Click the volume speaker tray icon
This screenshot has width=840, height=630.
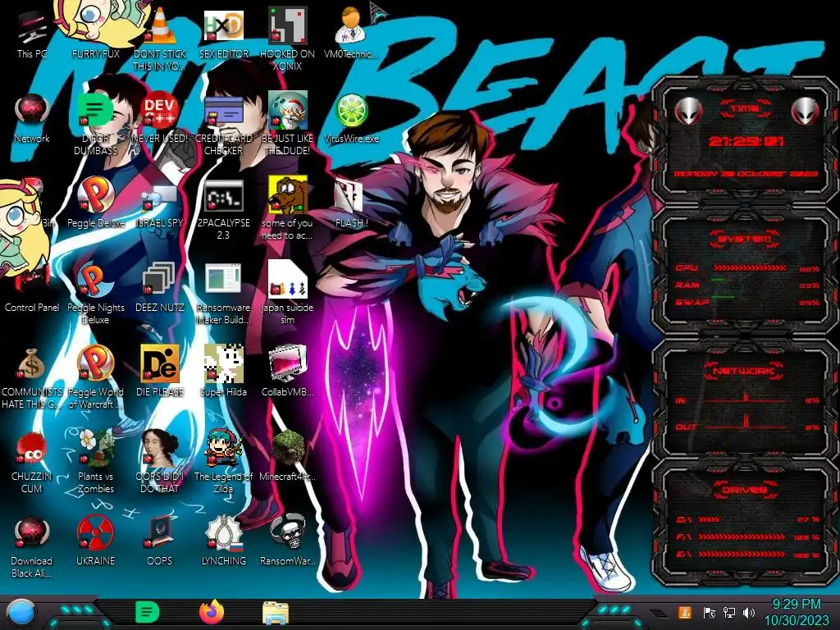click(x=749, y=612)
